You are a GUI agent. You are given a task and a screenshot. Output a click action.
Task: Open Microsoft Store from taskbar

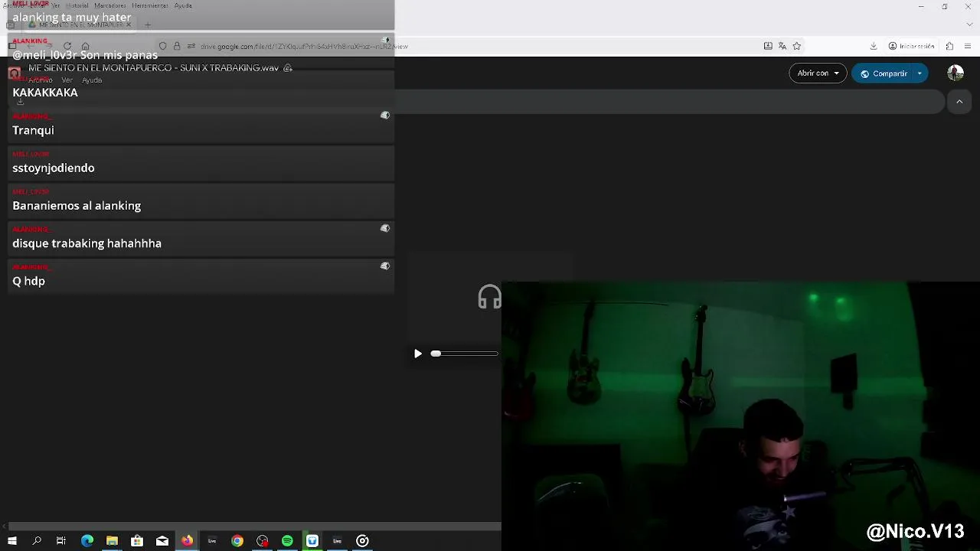click(x=137, y=541)
